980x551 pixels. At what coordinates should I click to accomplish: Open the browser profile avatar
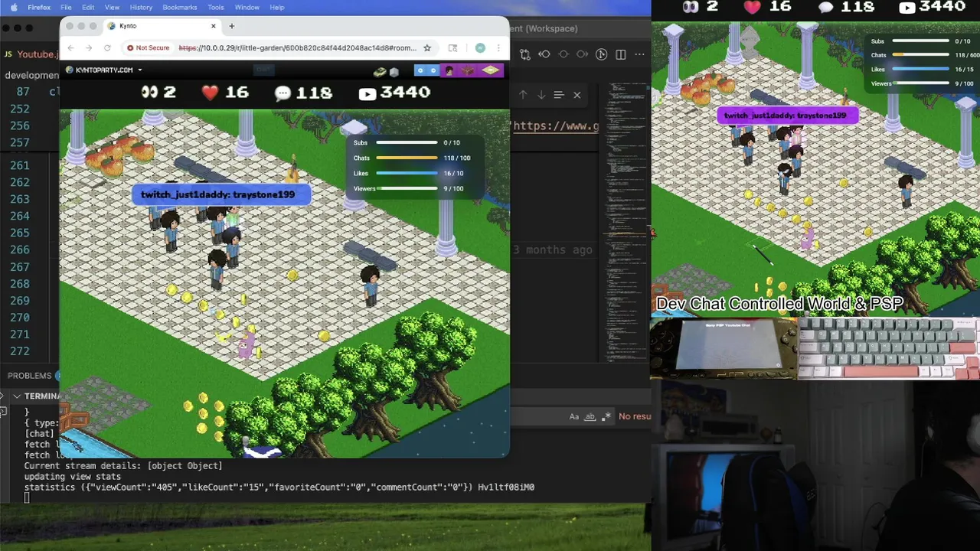coord(480,47)
